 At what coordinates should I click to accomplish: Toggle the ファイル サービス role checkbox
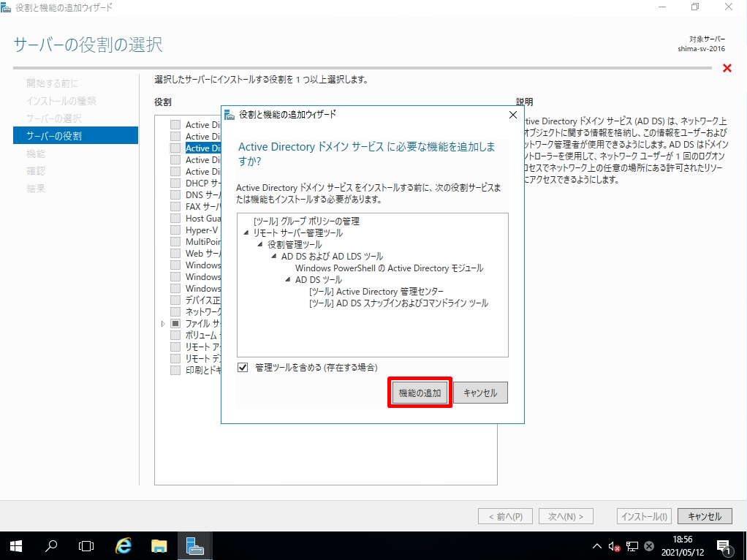(x=176, y=324)
